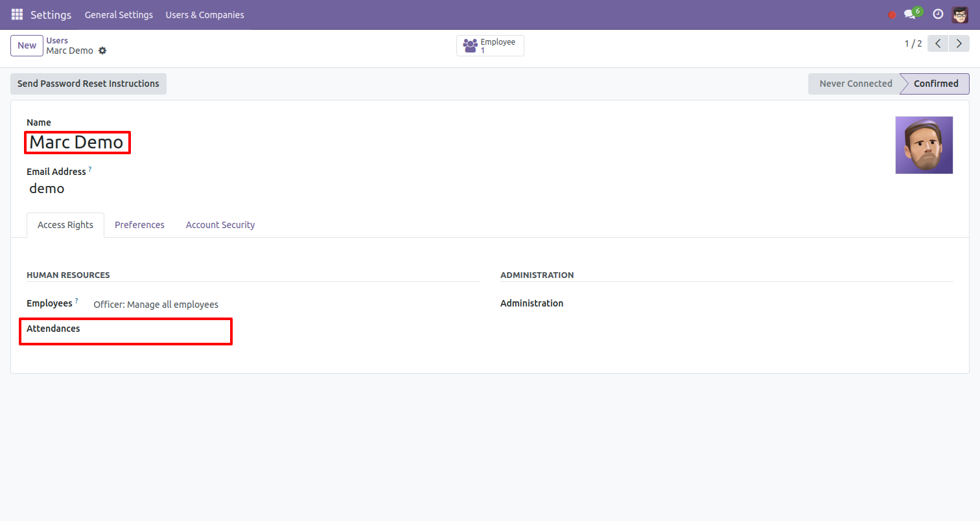Click the Name field label

[x=39, y=122]
